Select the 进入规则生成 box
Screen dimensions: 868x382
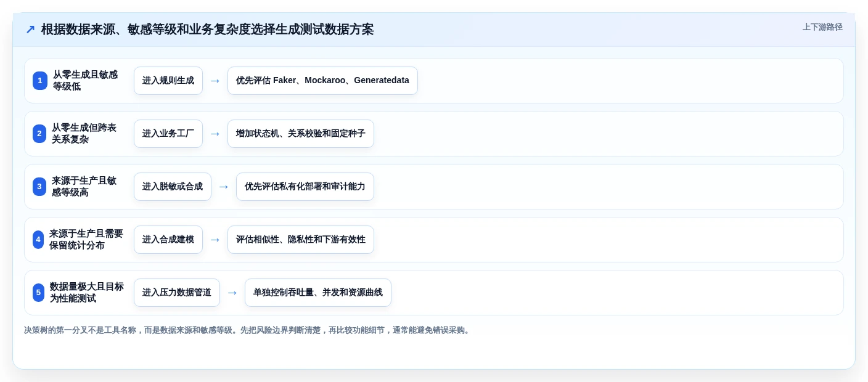click(168, 81)
